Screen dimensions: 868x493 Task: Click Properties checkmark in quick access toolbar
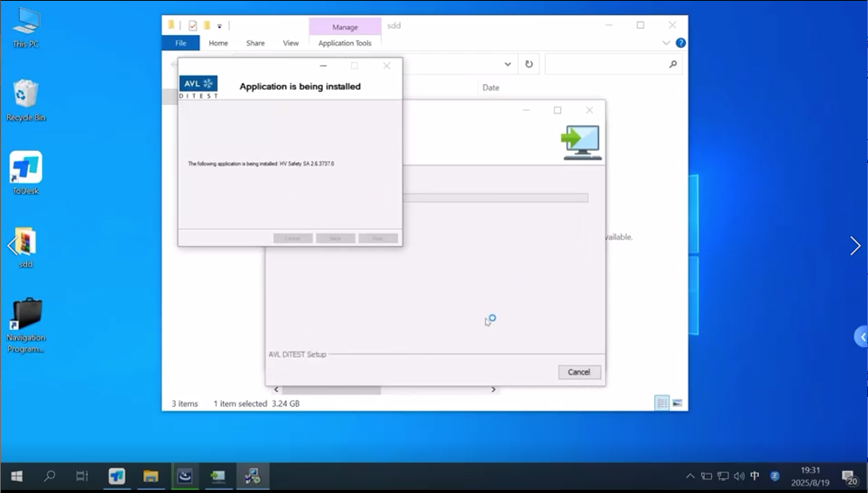193,25
